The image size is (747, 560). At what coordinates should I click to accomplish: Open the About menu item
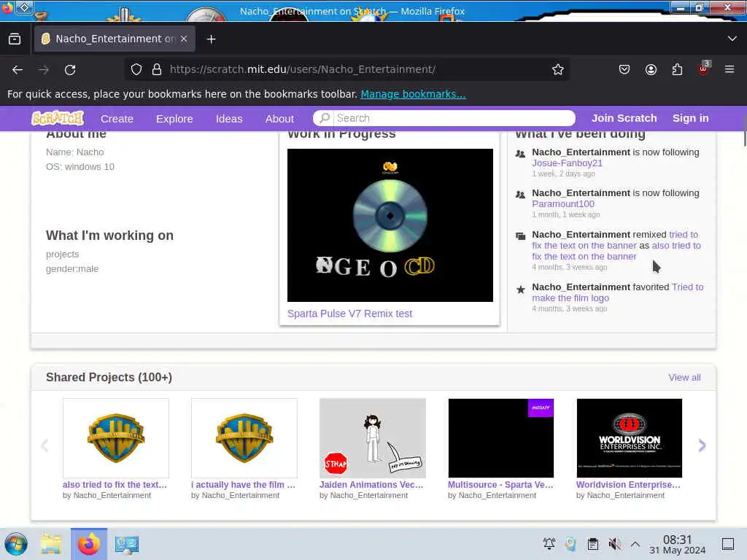[x=279, y=119]
